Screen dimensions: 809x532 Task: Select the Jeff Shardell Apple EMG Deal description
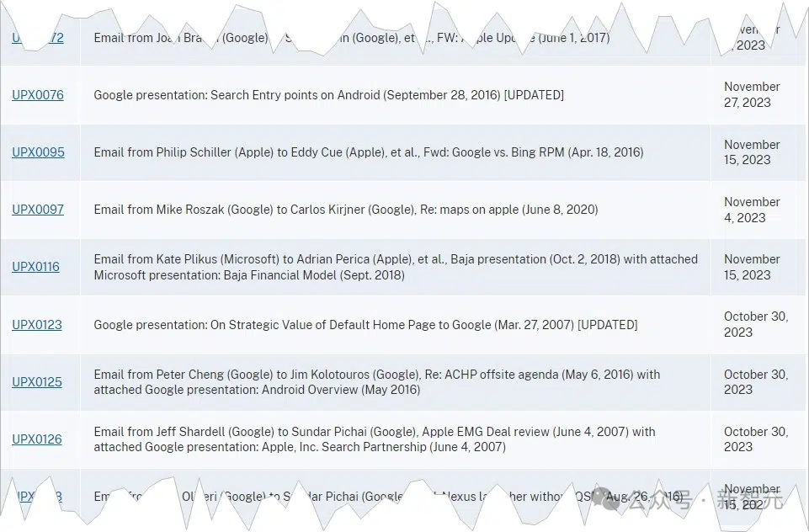(374, 439)
